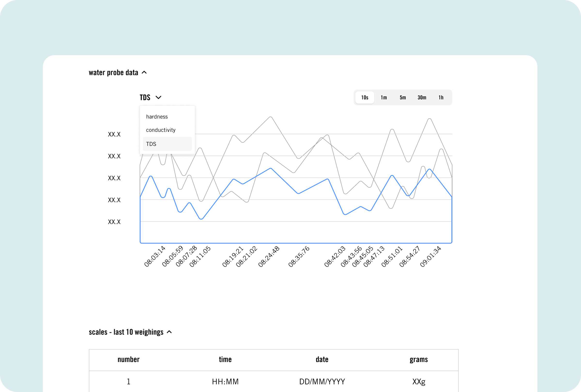Viewport: 581px width, 392px height.
Task: Switch the chart interval to 1m
Action: coord(384,98)
